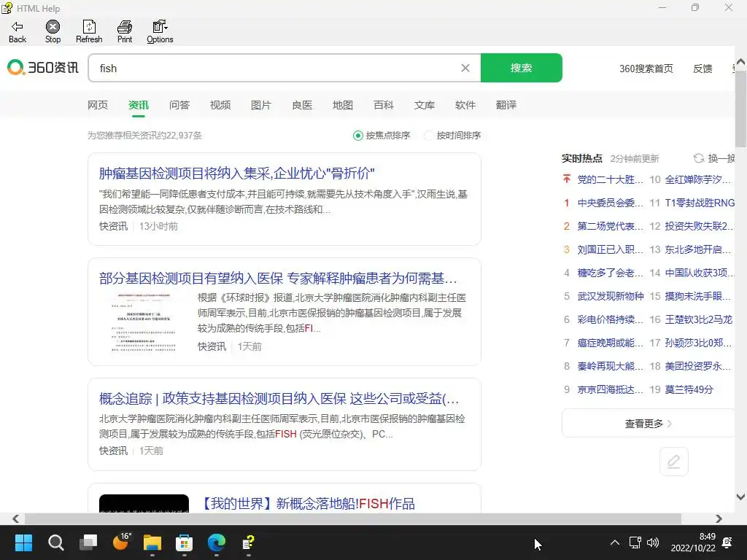Open article 部分基因检测项目有望纳入医保
Viewport: 747px width, 560px height.
click(278, 278)
